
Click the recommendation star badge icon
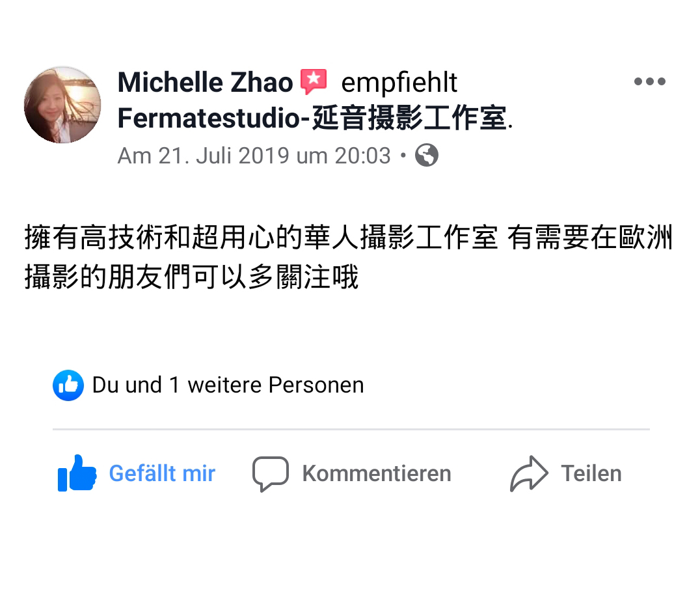[x=314, y=81]
